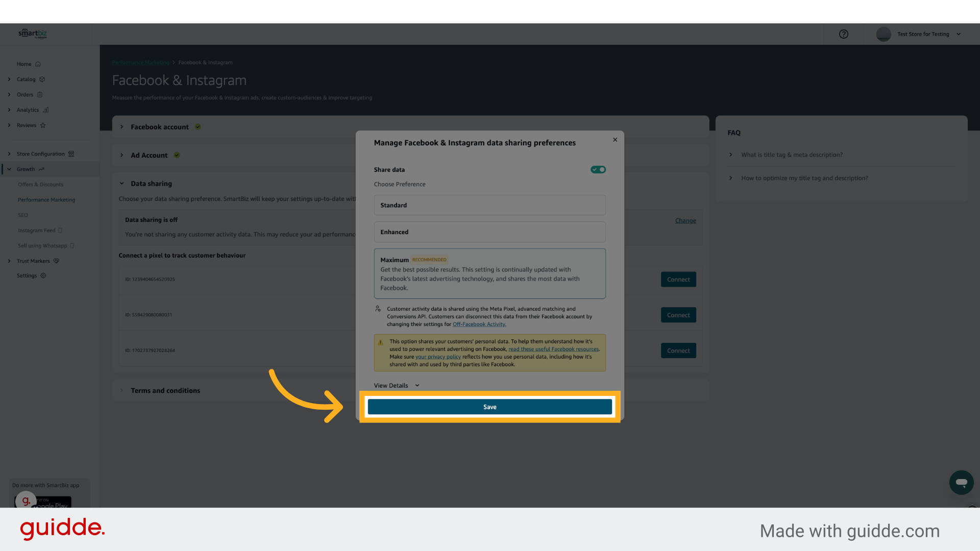Viewport: 980px width, 551px height.
Task: Click the Trust Markers badge icon
Action: click(57, 261)
